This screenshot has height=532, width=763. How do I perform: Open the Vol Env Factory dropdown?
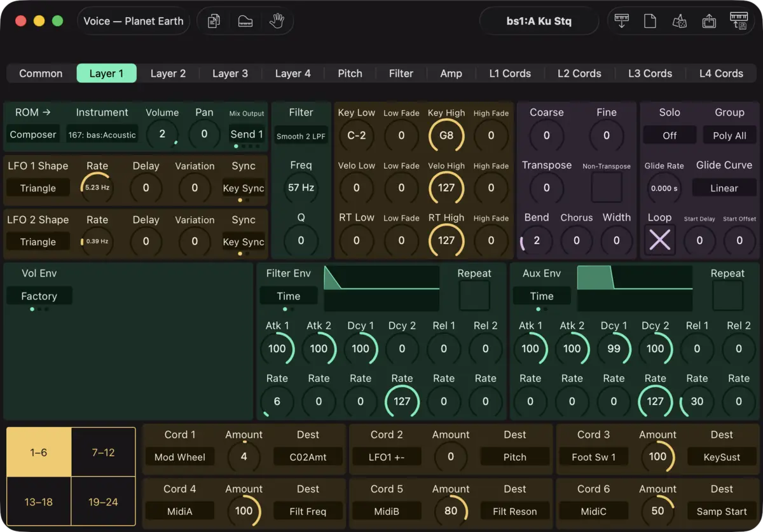39,296
